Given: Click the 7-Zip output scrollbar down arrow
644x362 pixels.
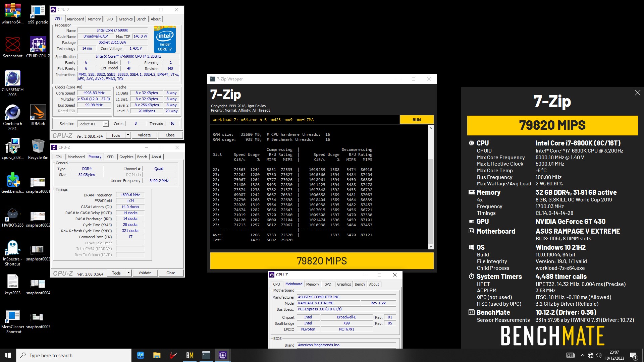Looking at the screenshot, I should click(431, 247).
